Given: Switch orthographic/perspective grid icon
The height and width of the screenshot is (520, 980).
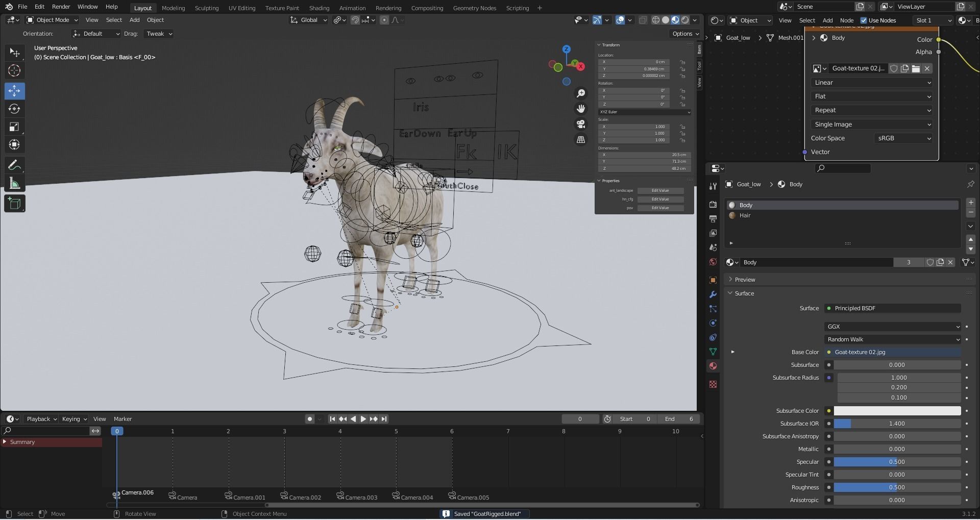Looking at the screenshot, I should coord(581,139).
